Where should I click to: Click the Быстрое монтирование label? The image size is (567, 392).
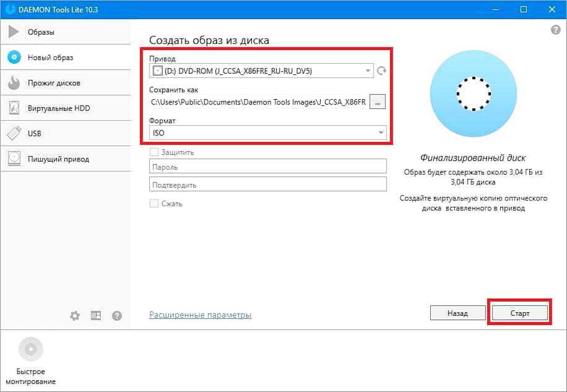31,377
